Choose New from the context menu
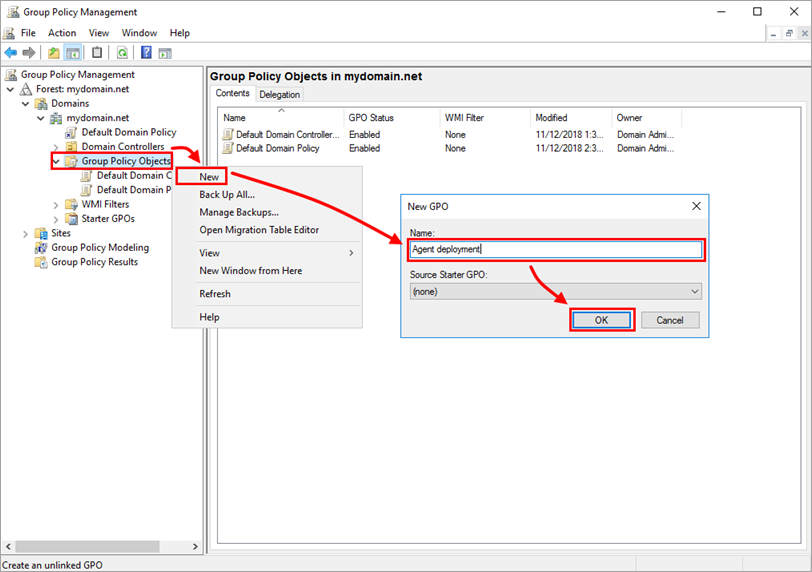This screenshot has height=572, width=812. 209,177
